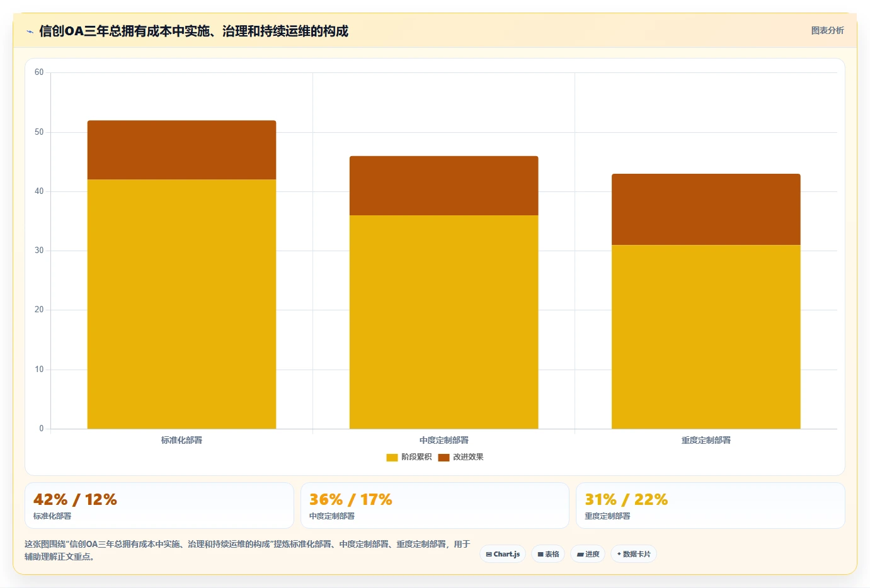The image size is (870, 588).
Task: Click the brown bar segment for 中度定制部署
Action: pos(444,186)
